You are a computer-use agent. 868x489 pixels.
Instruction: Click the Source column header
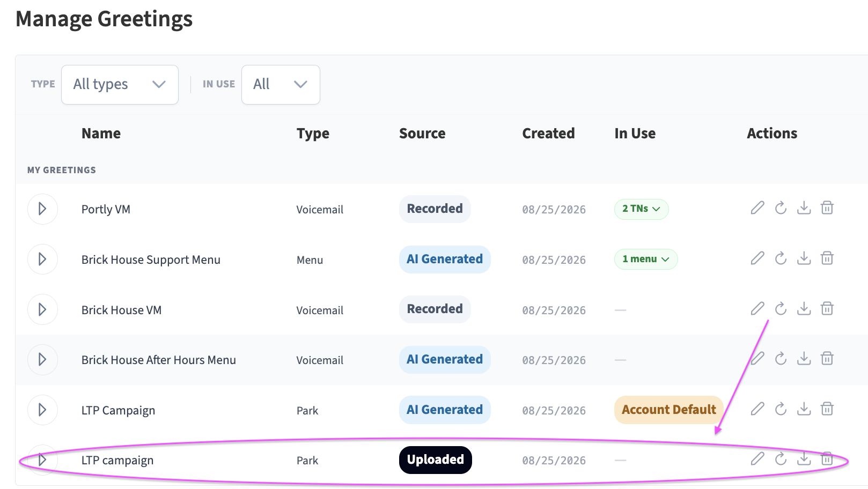(x=422, y=134)
